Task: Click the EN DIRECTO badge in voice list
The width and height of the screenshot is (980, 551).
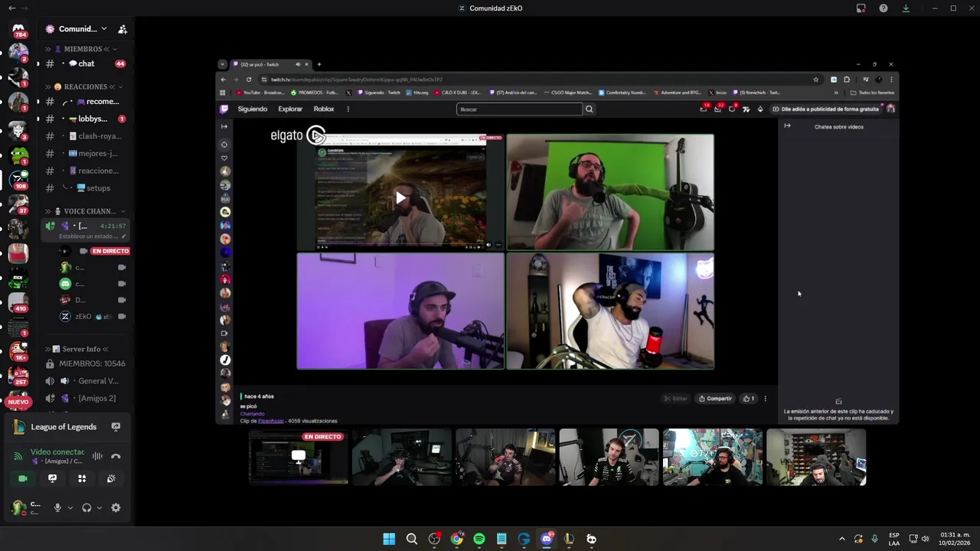Action: [x=110, y=251]
